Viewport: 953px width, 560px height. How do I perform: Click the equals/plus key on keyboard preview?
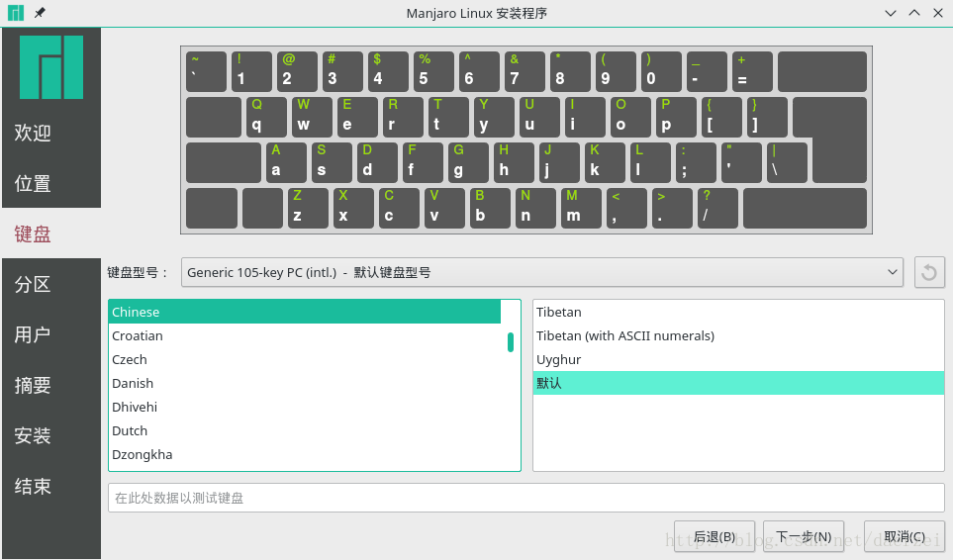pos(752,71)
